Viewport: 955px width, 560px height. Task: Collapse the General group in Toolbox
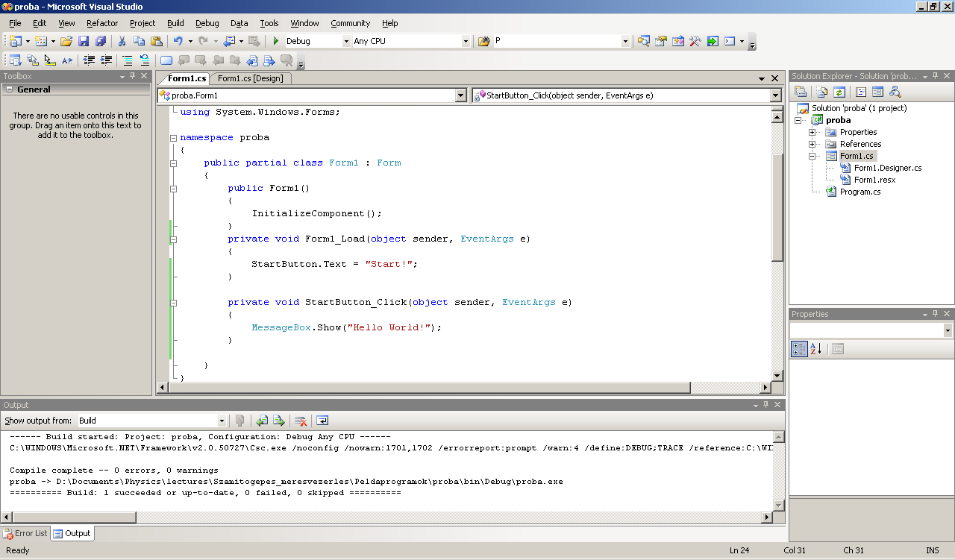pyautogui.click(x=9, y=89)
